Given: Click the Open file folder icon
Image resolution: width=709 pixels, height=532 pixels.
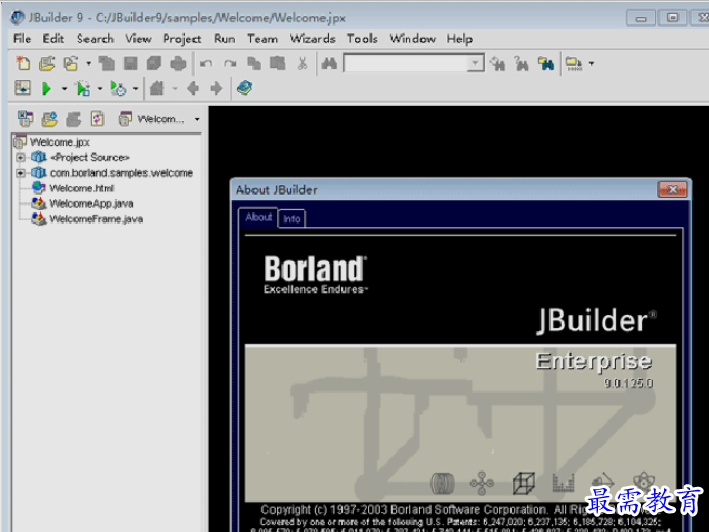Looking at the screenshot, I should (x=47, y=63).
